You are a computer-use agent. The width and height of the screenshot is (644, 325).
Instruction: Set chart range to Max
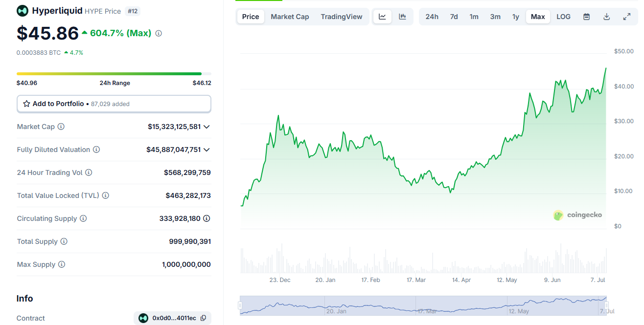(x=538, y=17)
